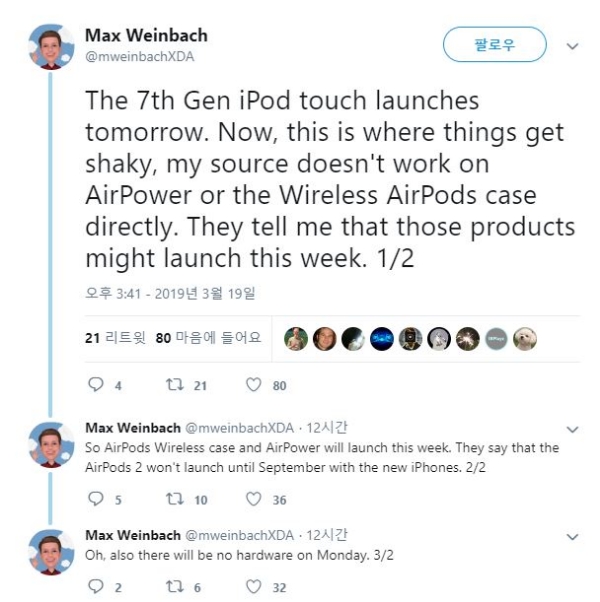Viewport: 600px width, 602px height.
Task: Open the tweet timestamp 오후 3:41 - 2019년 3월 19일
Action: [170, 294]
